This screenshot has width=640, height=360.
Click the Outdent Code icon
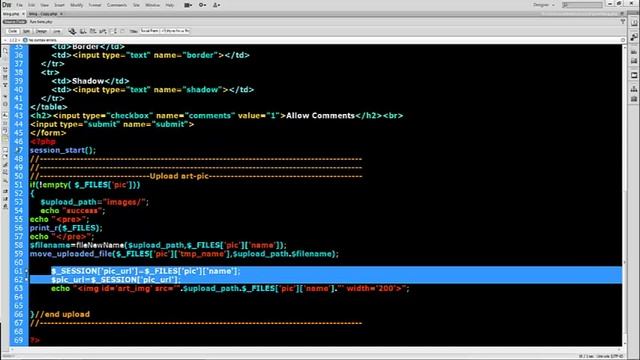click(5, 199)
